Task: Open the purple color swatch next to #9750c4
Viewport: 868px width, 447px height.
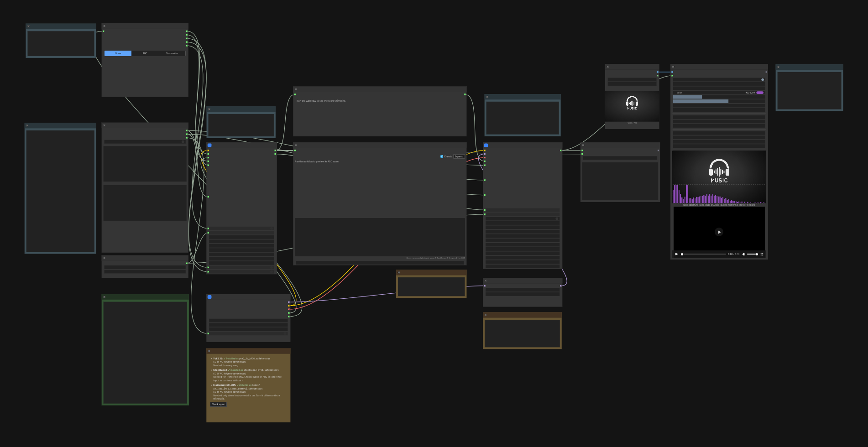Action: [x=760, y=93]
